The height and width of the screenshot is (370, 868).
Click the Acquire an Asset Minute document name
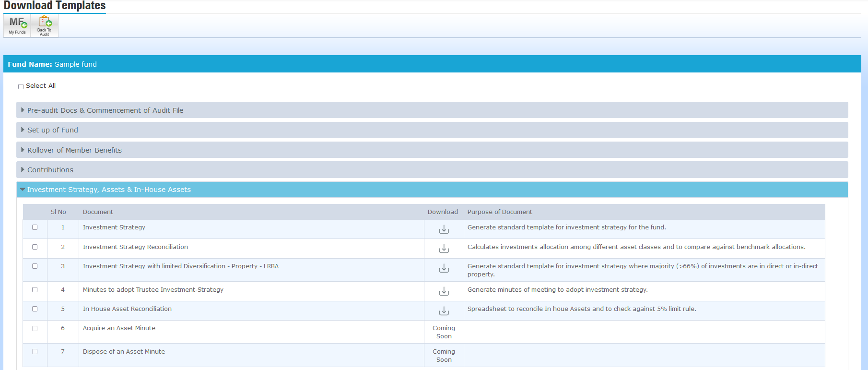(x=119, y=328)
